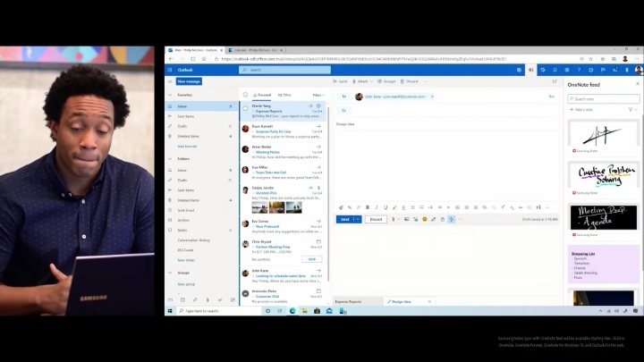644x362 pixels.
Task: Click the To button in compose
Action: pos(344,97)
